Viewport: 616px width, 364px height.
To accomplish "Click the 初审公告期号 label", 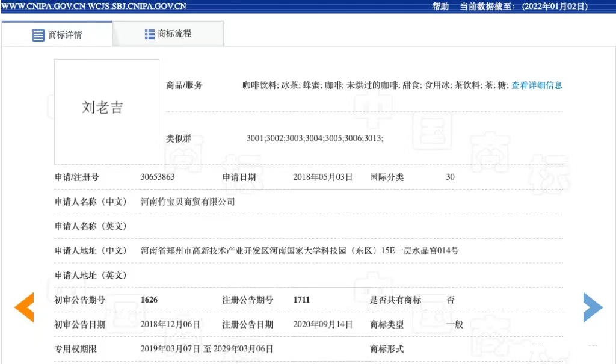I will click(80, 300).
